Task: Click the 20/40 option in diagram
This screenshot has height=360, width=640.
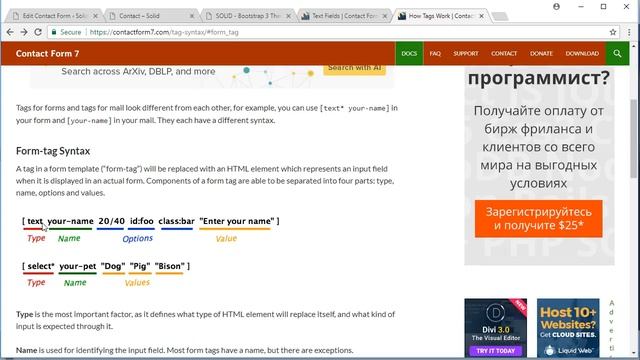Action: tap(111, 221)
